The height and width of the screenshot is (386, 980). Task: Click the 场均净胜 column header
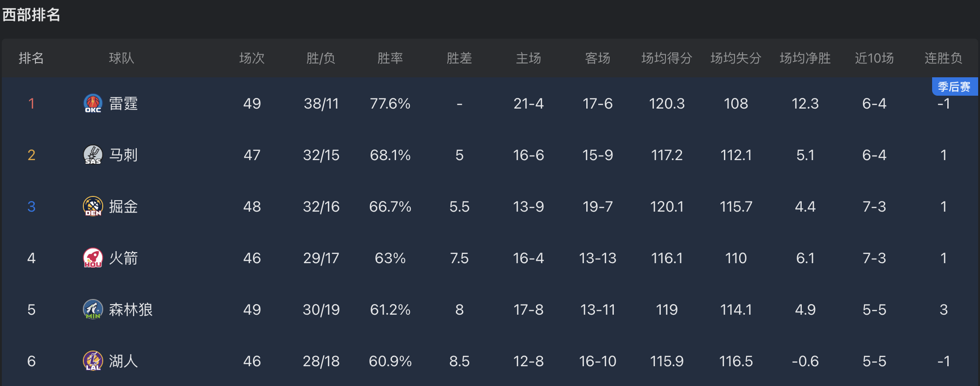click(805, 58)
